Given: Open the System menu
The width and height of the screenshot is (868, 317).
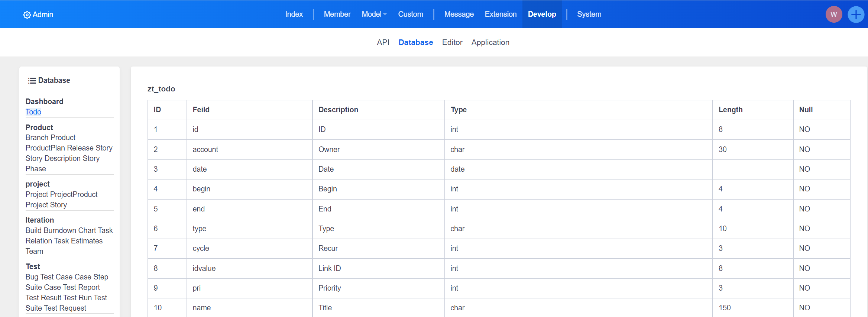Looking at the screenshot, I should [589, 14].
